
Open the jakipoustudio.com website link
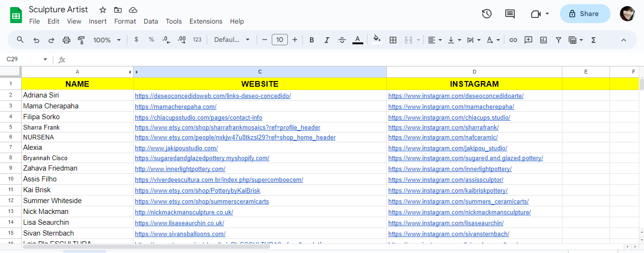click(x=176, y=148)
